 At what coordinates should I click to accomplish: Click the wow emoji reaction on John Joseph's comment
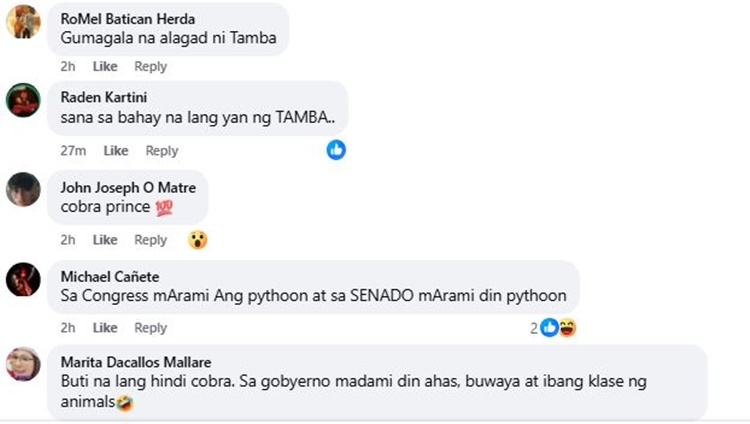[198, 240]
